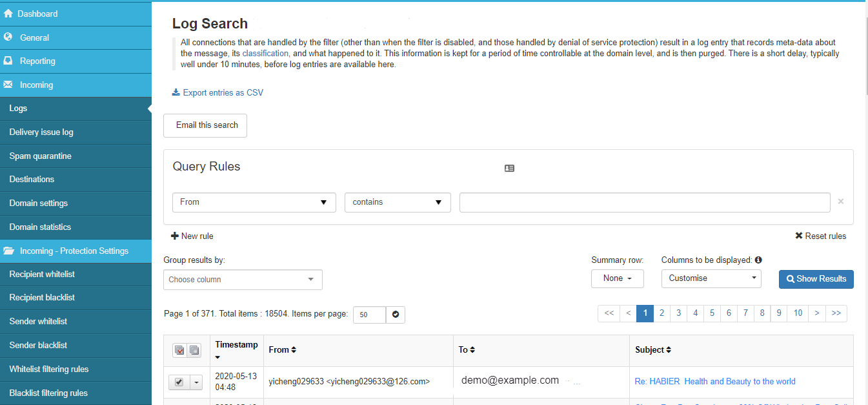Screen dimensions: 868x405
Task: Select Spam quarantine in the sidebar
Action: 39,156
